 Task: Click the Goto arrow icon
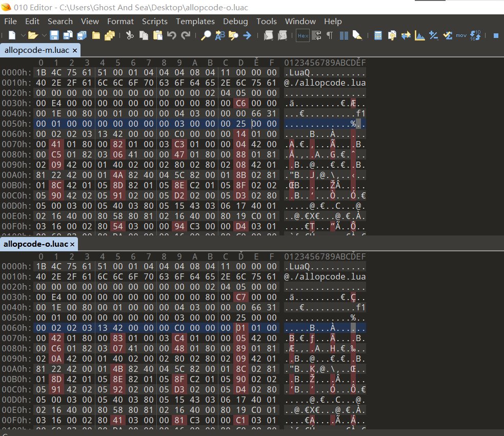point(247,35)
